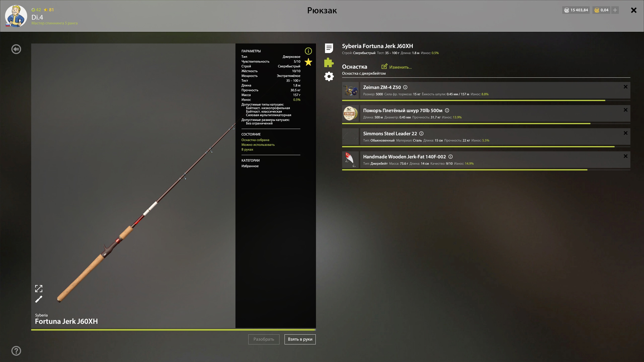Screen dimensions: 644x362
Task: Click the gold coins balance 0,04
Action: pyautogui.click(x=601, y=10)
